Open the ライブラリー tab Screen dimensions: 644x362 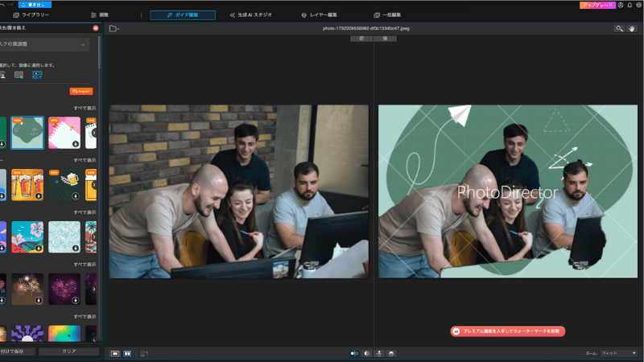pos(31,15)
